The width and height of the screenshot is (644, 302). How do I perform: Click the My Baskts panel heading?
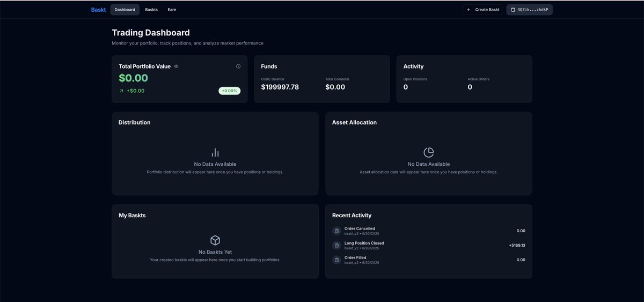coord(132,216)
